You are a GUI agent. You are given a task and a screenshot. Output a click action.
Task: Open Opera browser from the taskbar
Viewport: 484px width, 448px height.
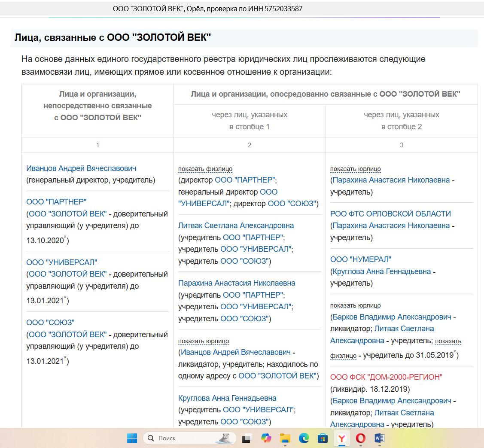tap(361, 438)
